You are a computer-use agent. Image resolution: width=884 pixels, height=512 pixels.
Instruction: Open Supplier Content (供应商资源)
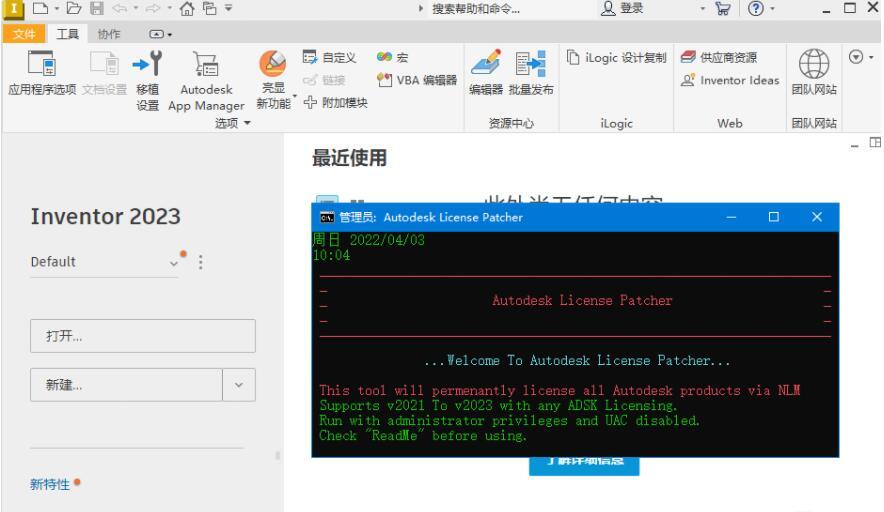(719, 58)
